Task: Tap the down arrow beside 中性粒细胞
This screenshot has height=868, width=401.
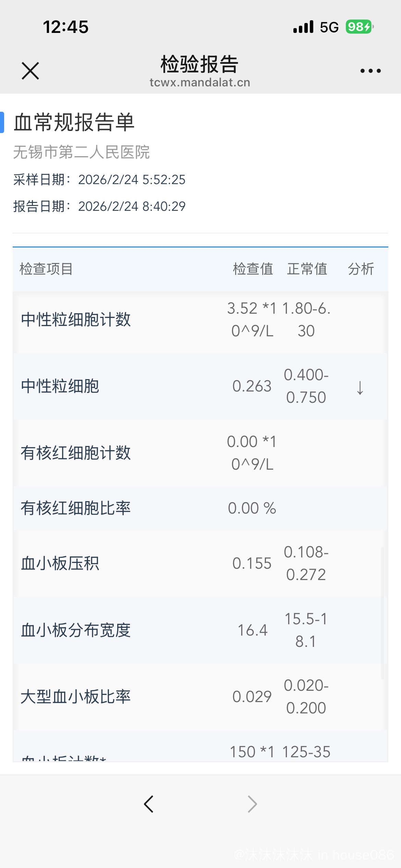Action: (360, 388)
